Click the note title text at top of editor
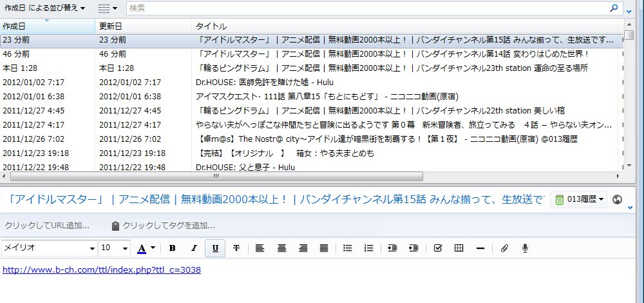644x303 pixels. [276, 200]
